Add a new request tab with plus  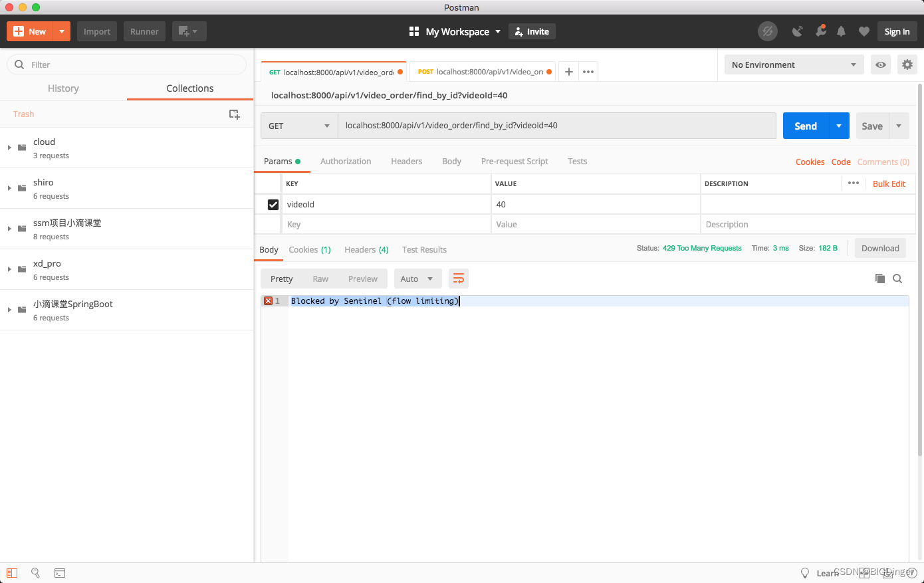point(569,72)
